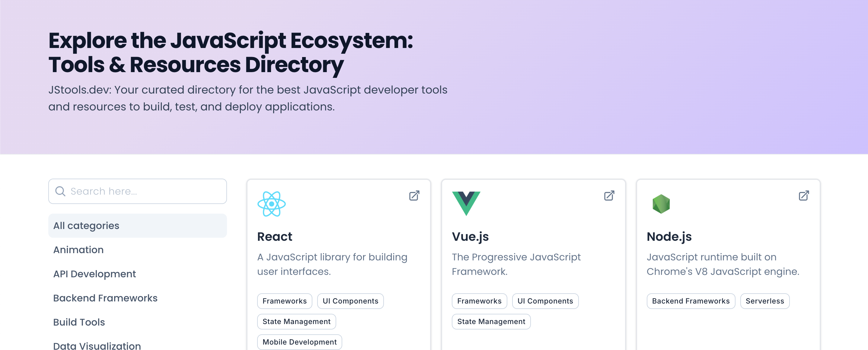Viewport: 868px width, 350px height.
Task: Open the Node.js card title
Action: click(x=669, y=237)
